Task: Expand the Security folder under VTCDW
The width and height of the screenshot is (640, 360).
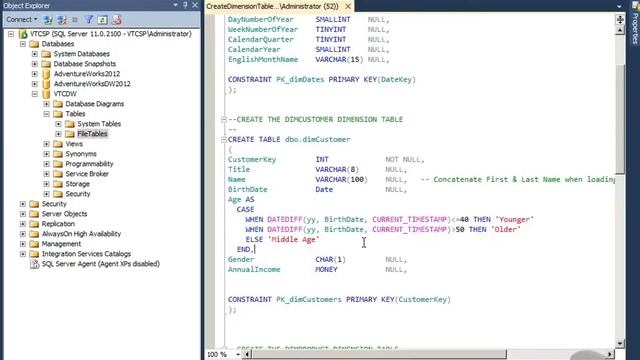Action: [47, 194]
